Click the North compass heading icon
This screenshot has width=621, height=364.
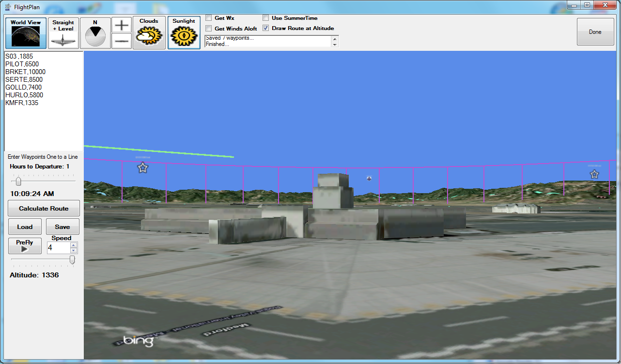point(95,33)
